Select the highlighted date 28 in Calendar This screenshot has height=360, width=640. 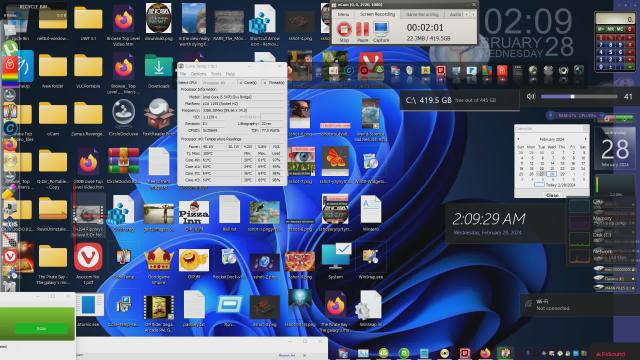click(x=552, y=174)
